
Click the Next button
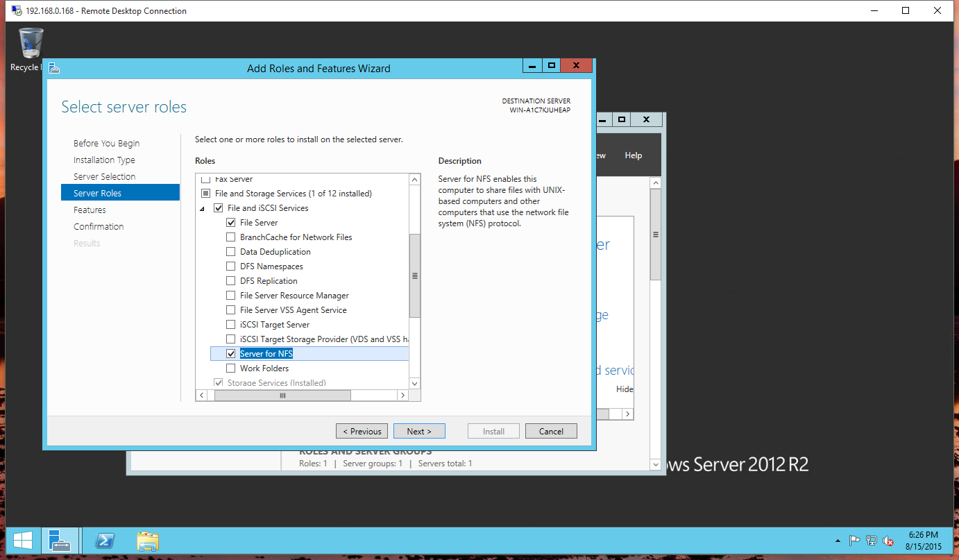pyautogui.click(x=419, y=431)
